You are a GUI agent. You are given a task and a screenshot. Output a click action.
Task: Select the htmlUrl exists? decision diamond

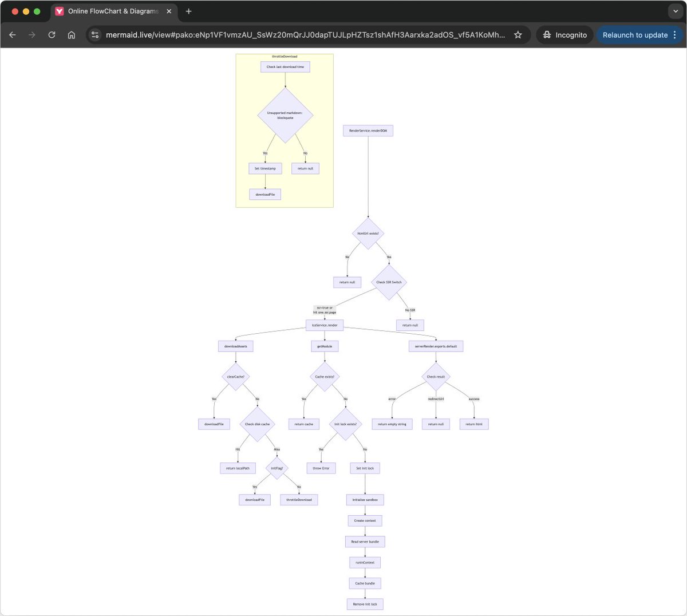point(368,234)
